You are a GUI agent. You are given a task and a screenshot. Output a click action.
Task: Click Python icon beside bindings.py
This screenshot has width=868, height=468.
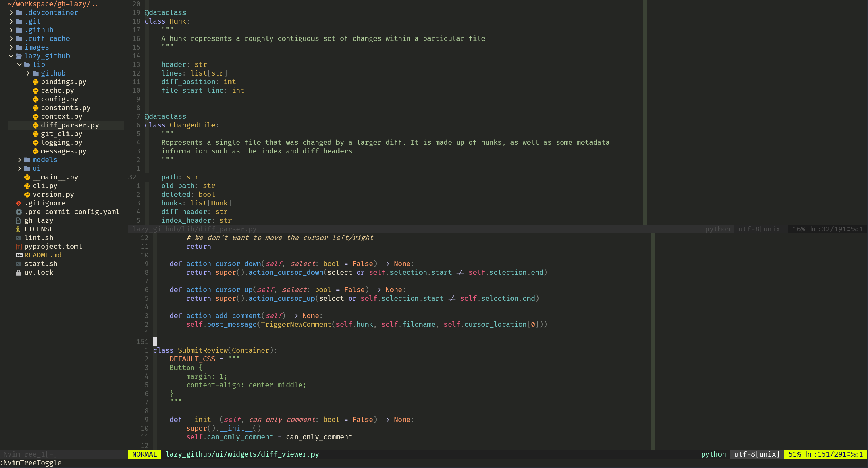(x=36, y=82)
